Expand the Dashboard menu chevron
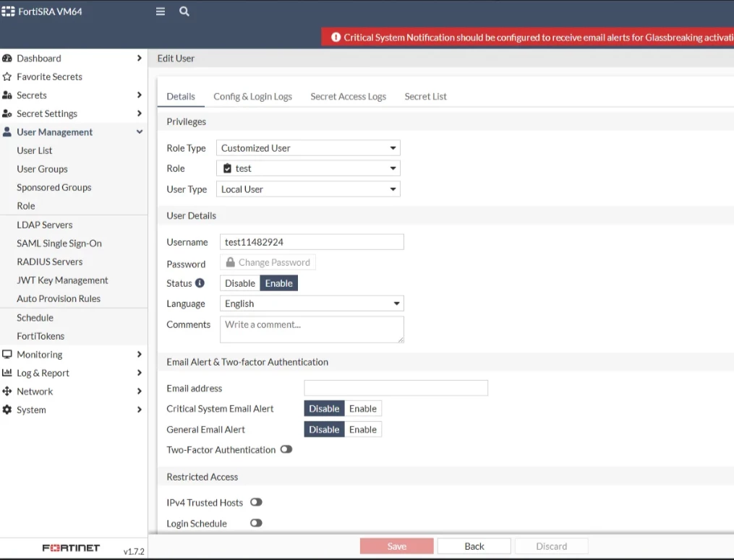The height and width of the screenshot is (560, 734). click(139, 58)
